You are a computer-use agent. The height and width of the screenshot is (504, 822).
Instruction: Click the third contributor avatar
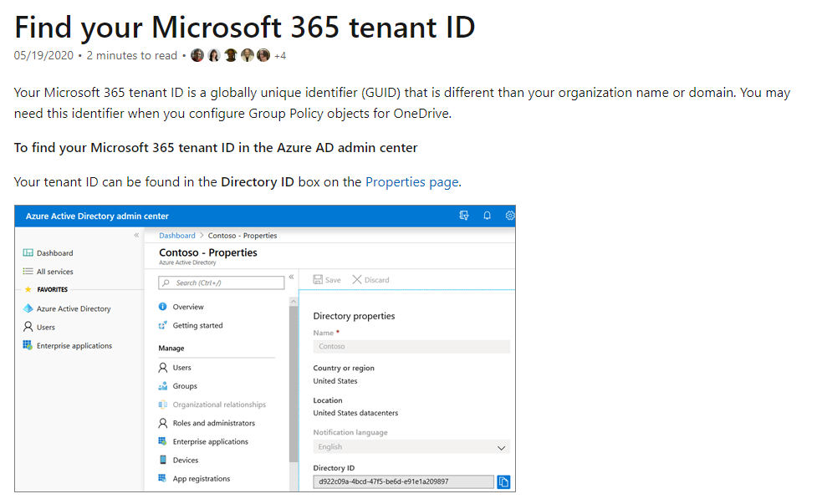231,55
